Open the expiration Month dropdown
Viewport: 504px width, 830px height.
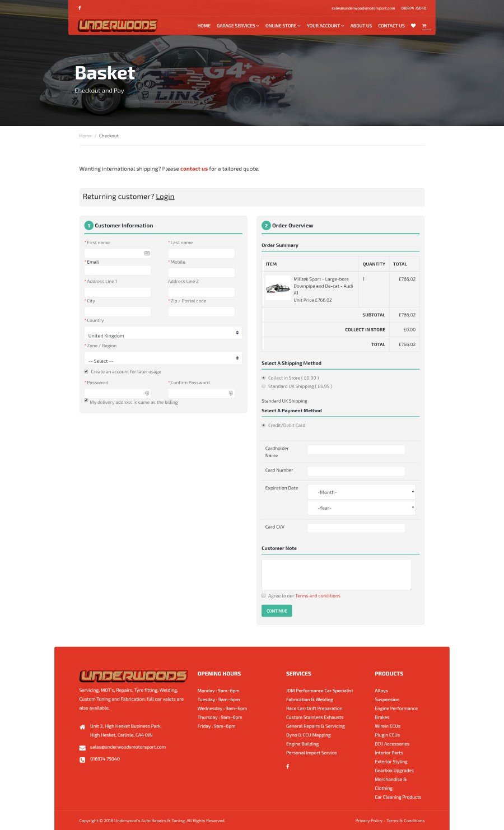coord(361,492)
